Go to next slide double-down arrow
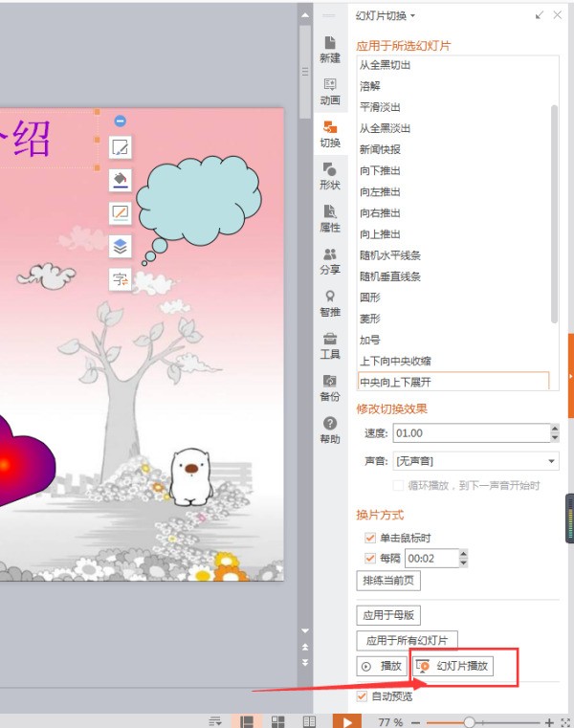 305,662
